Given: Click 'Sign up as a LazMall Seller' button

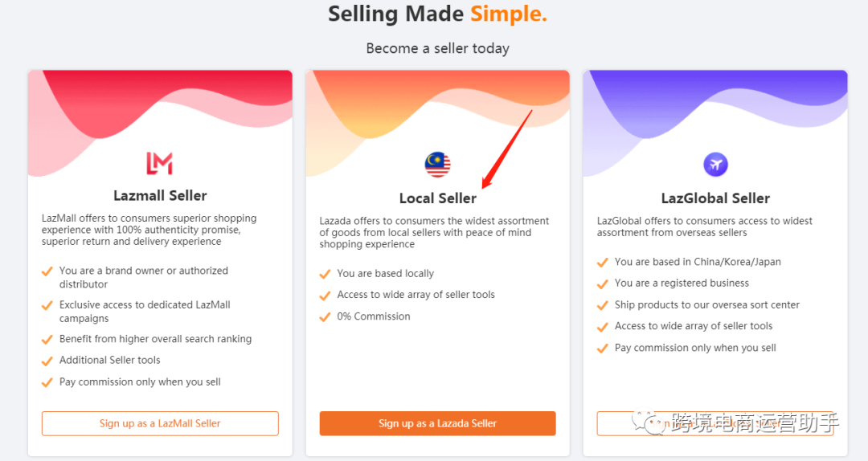Looking at the screenshot, I should 160,423.
